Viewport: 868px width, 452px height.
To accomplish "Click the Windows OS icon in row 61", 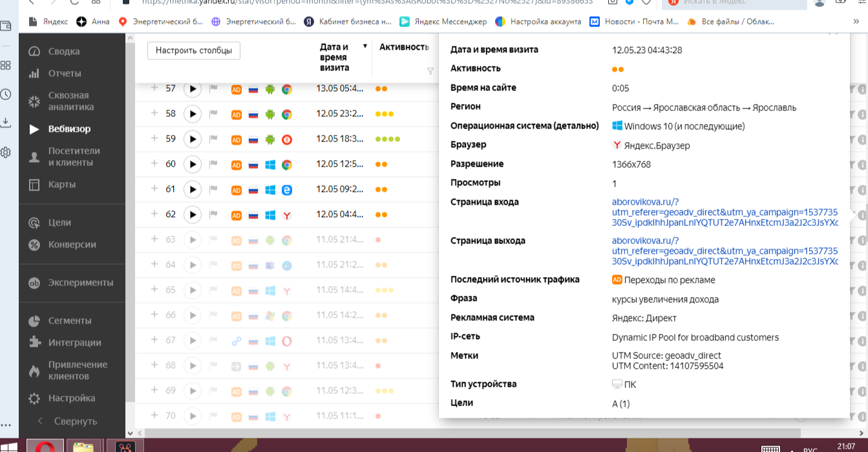I will (x=270, y=190).
